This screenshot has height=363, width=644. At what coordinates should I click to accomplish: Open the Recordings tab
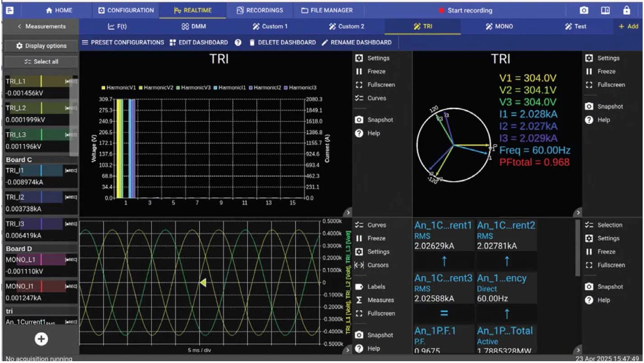(260, 10)
